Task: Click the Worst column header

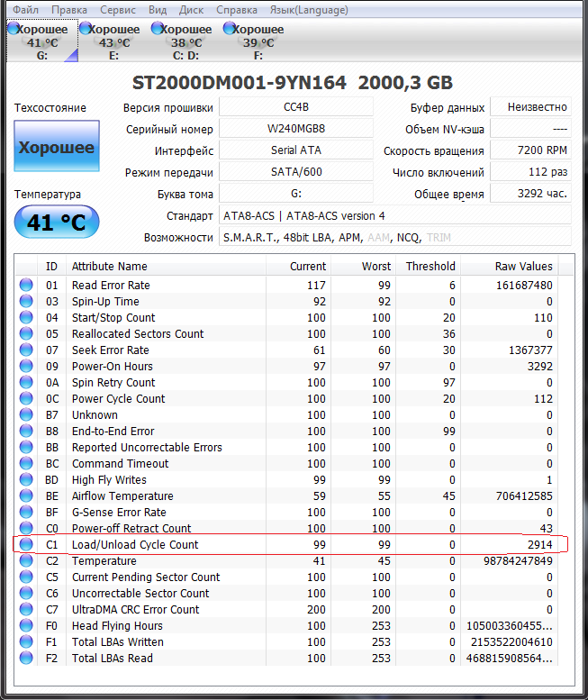Action: pyautogui.click(x=363, y=266)
